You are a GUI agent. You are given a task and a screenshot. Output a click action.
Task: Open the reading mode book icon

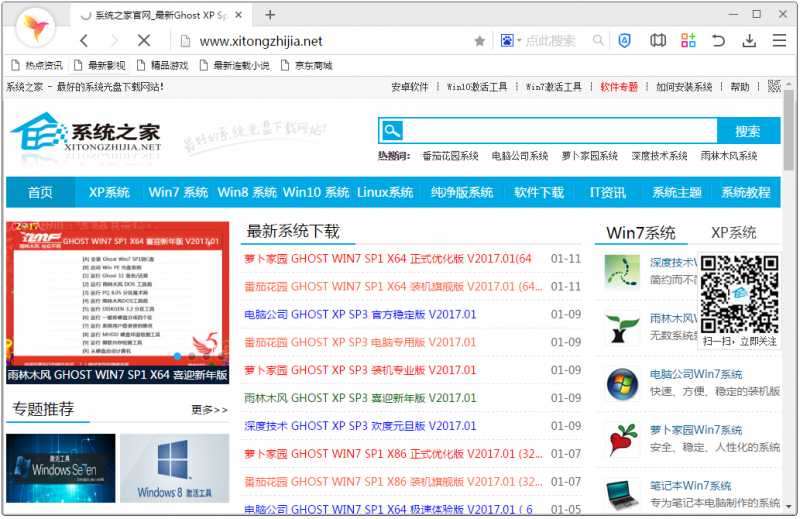(658, 40)
